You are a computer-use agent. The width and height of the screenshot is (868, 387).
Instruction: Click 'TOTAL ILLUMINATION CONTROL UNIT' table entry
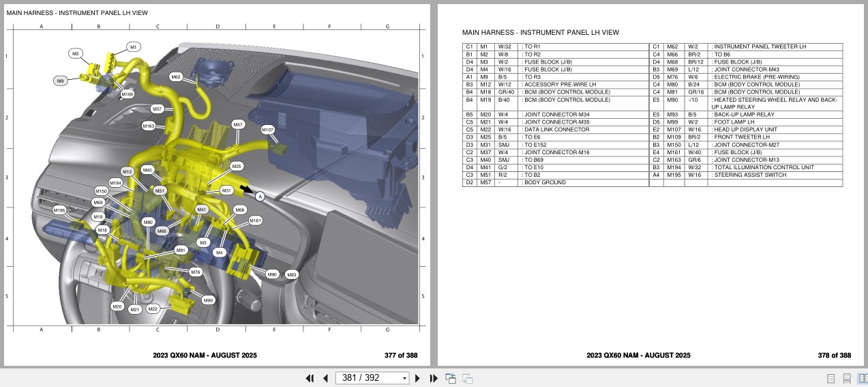pos(764,168)
